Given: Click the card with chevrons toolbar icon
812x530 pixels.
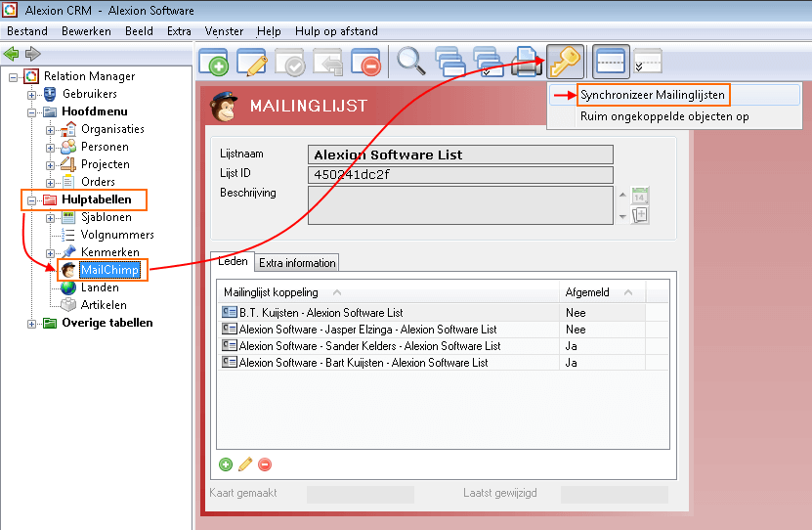Looking at the screenshot, I should 647,62.
